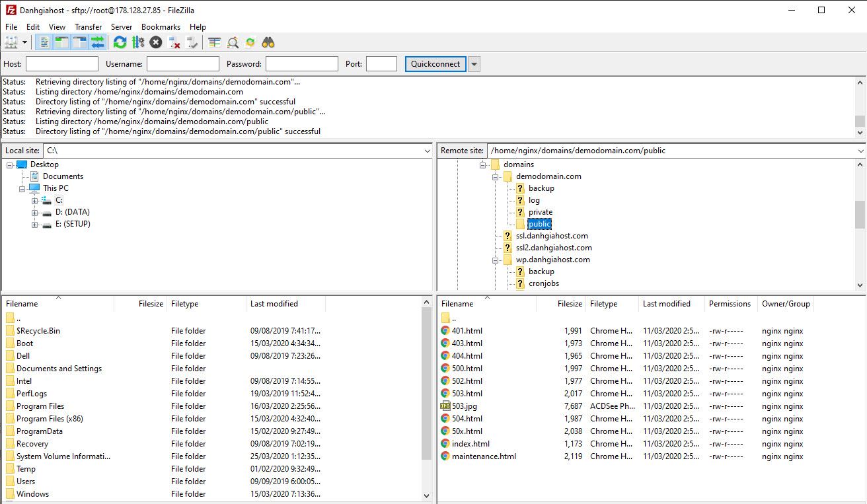Viewport: 867px width, 504px height.
Task: Open the Transfer menu
Action: (x=88, y=27)
